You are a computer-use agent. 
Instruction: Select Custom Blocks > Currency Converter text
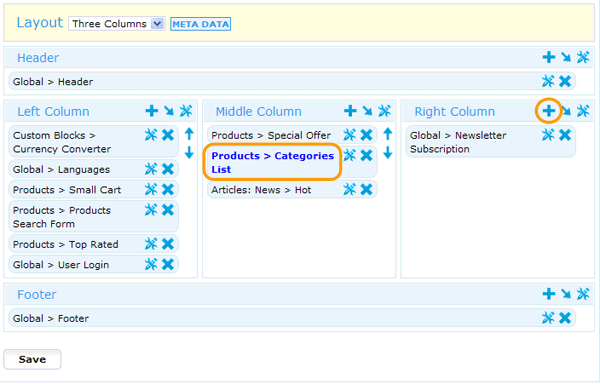[x=62, y=142]
